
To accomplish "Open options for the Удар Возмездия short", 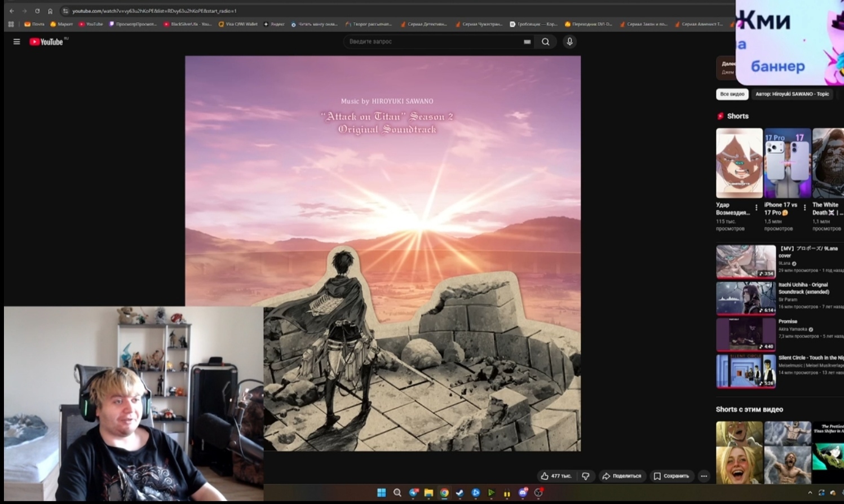I will [x=757, y=207].
